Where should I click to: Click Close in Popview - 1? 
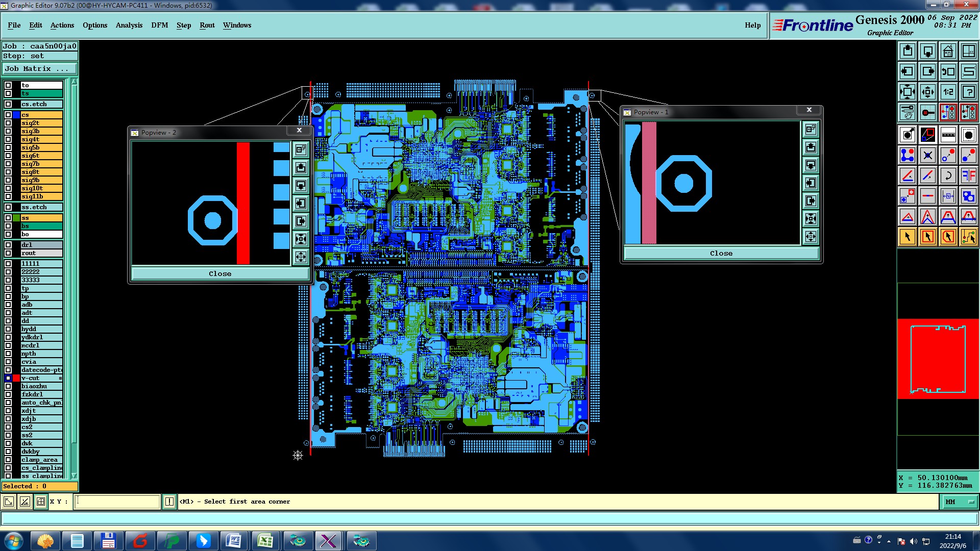[x=721, y=254]
